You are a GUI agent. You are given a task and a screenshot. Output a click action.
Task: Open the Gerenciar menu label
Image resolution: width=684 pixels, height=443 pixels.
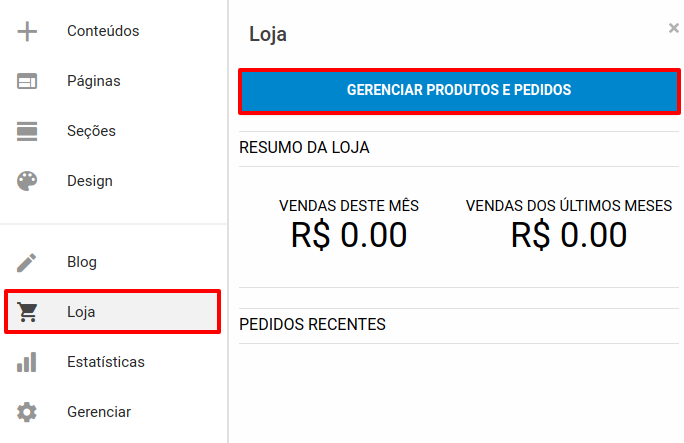point(99,412)
